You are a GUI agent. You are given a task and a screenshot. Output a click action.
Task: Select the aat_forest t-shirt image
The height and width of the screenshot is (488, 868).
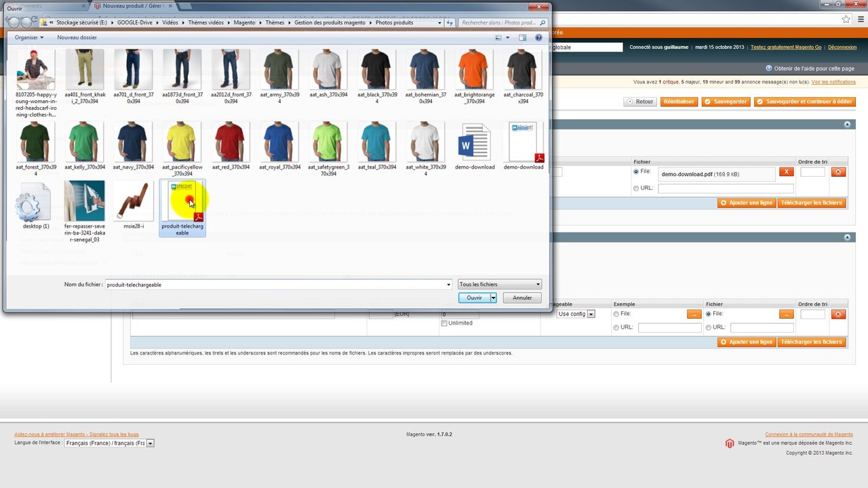pyautogui.click(x=36, y=149)
